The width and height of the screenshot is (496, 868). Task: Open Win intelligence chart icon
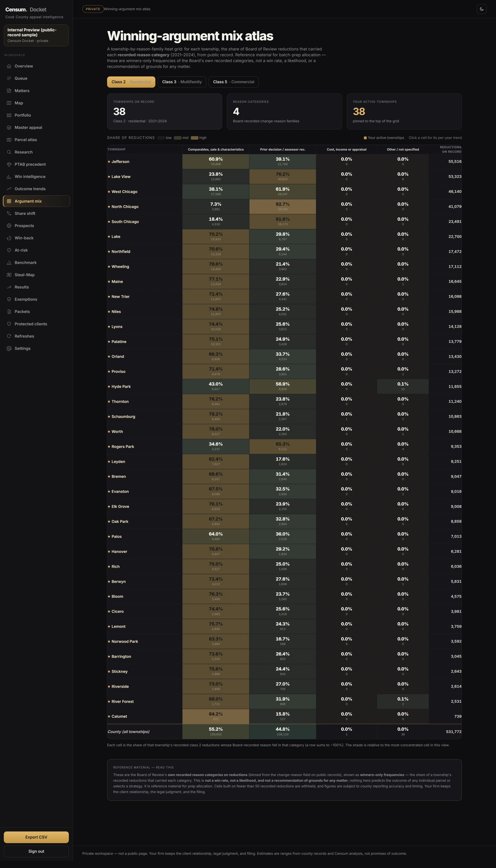coord(9,177)
